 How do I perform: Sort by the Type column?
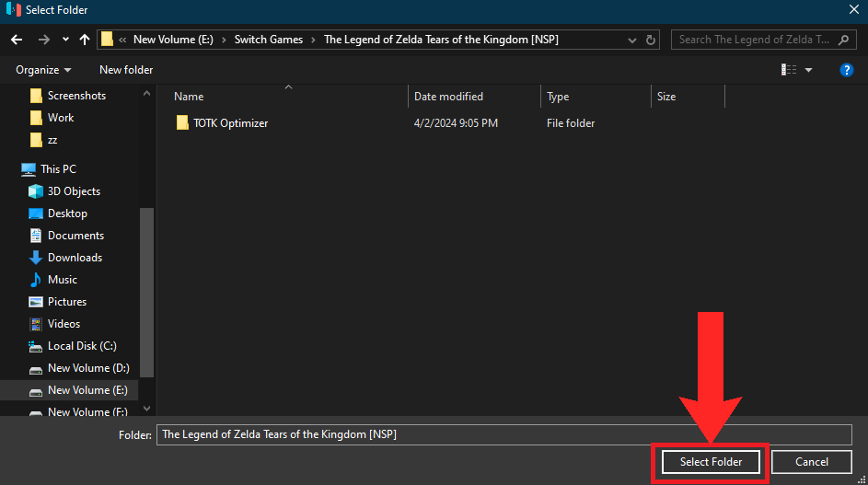(558, 97)
